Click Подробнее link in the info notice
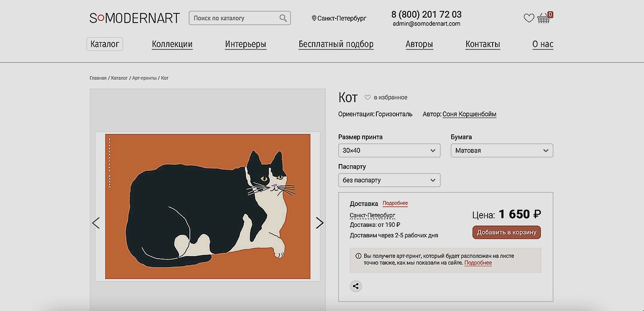This screenshot has height=311, width=644. (478, 263)
